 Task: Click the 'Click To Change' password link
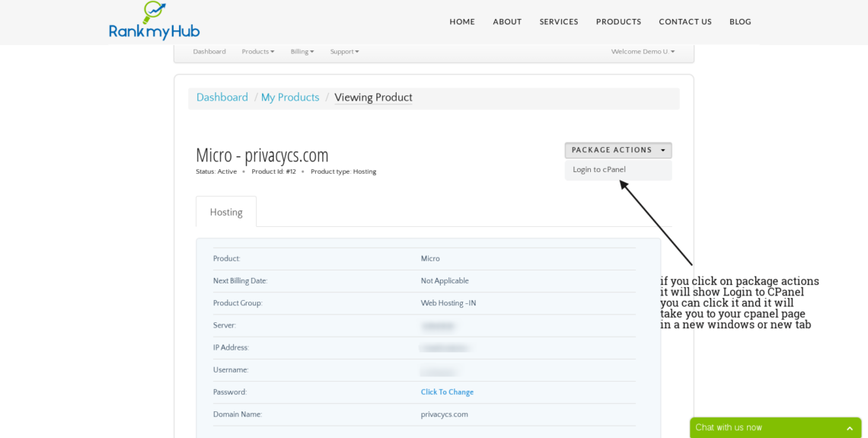tap(447, 392)
